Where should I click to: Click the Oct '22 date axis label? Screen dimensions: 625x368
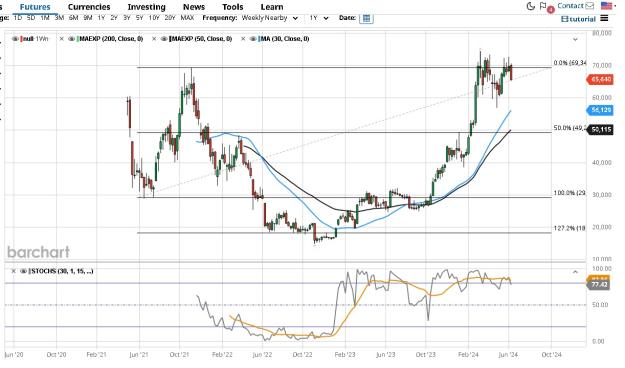pos(302,354)
